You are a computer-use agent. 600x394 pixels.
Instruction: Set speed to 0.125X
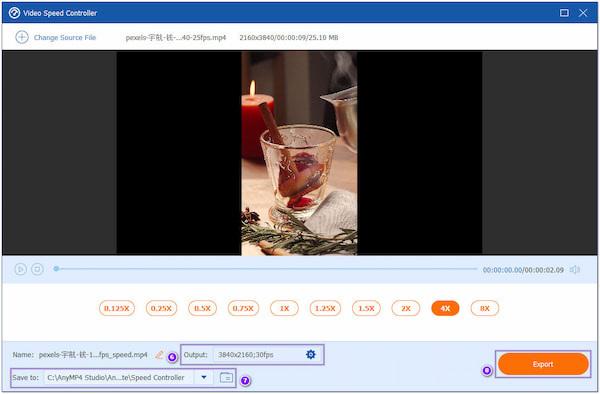coord(117,308)
